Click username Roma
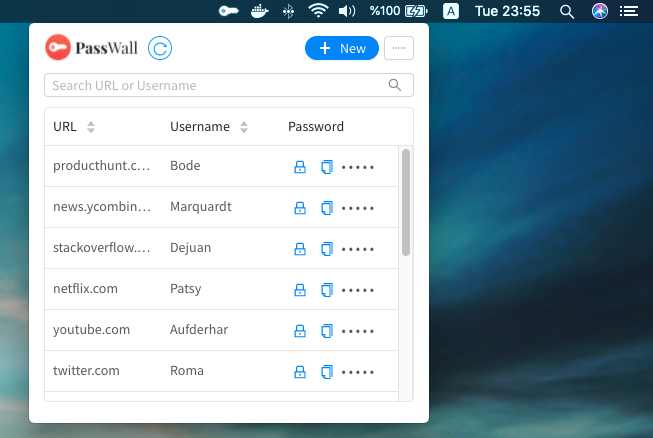 [187, 371]
